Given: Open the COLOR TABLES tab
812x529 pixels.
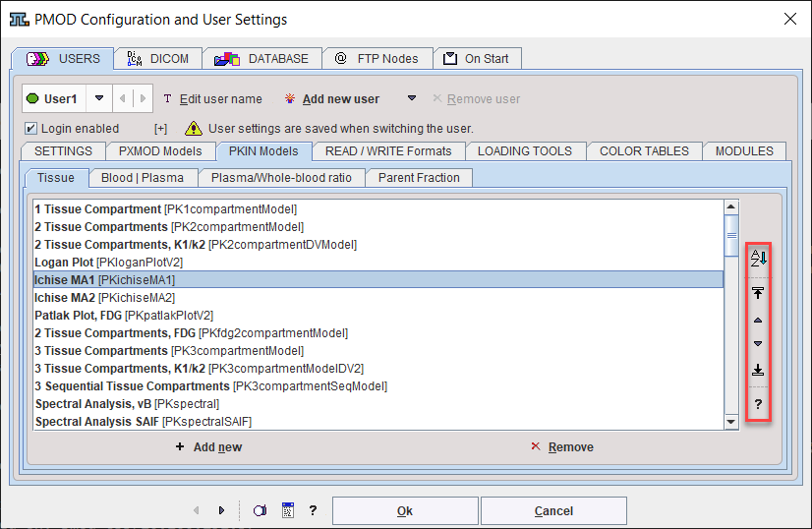Looking at the screenshot, I should (x=644, y=151).
